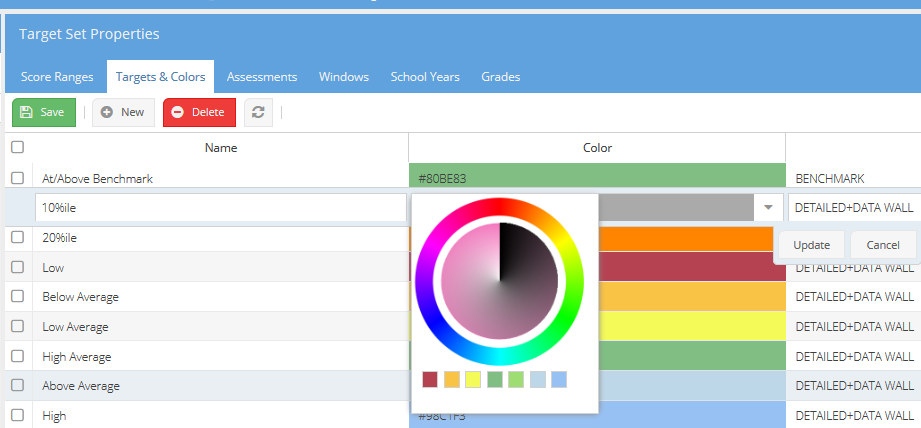921x428 pixels.
Task: Cancel the row edit
Action: tap(883, 245)
